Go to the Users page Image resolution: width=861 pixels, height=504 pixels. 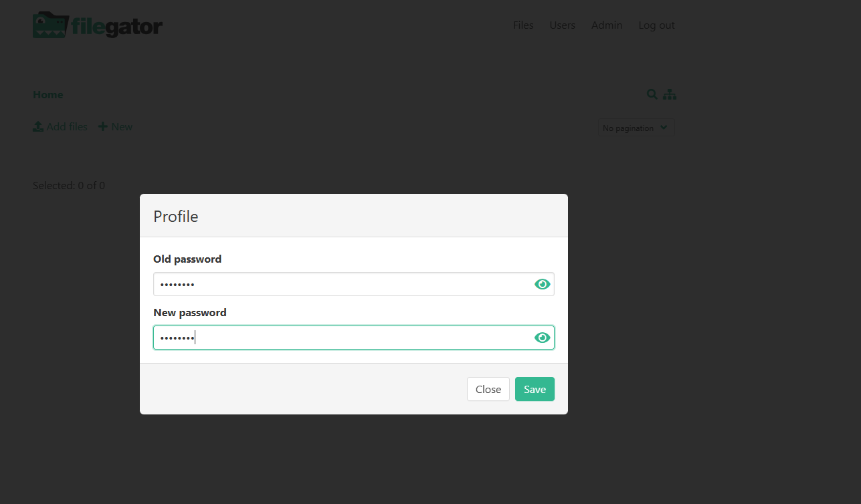pos(563,25)
